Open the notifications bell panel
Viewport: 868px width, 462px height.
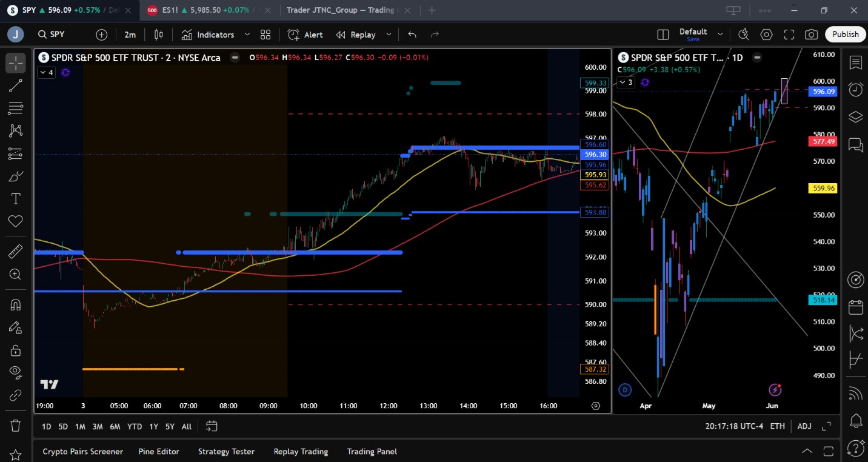point(856,420)
